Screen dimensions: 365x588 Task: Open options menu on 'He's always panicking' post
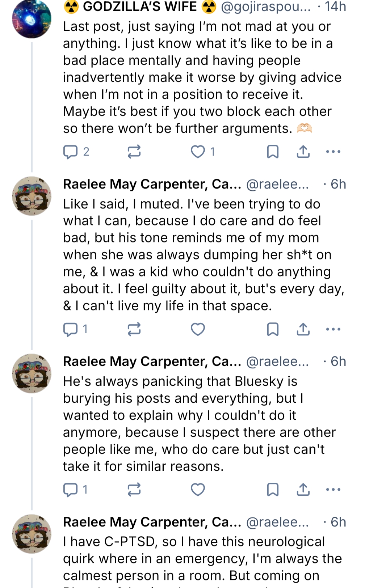(x=333, y=490)
